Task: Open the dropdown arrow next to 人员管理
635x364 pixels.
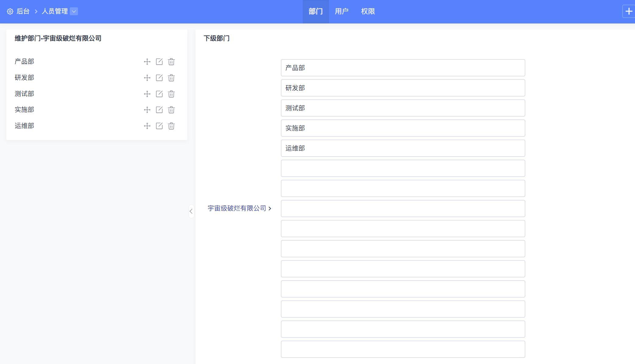Action: tap(74, 11)
